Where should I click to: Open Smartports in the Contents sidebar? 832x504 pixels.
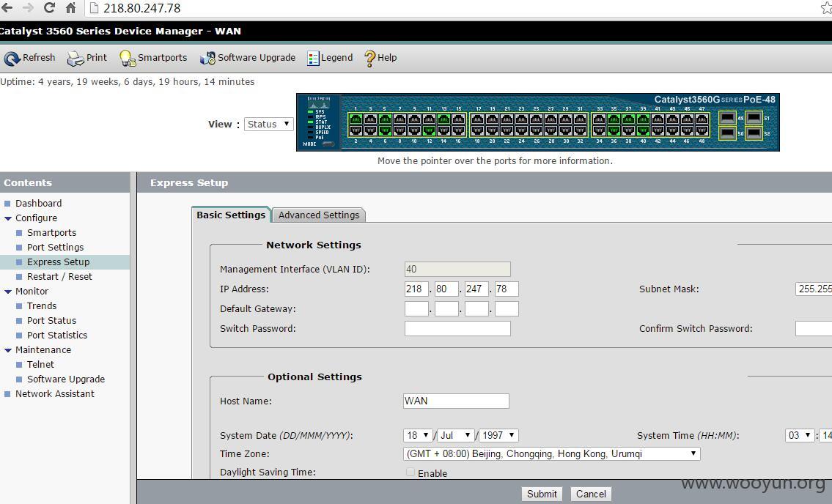[x=51, y=232]
